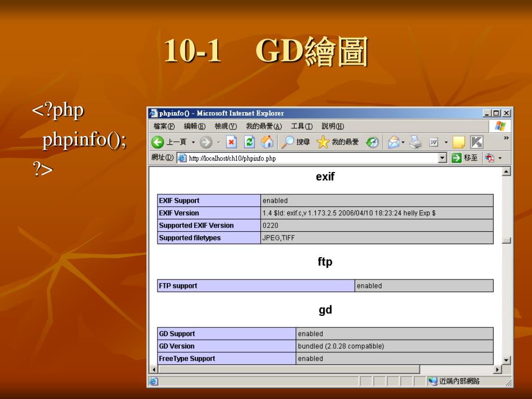Go to the Home page icon
This screenshot has width=532, height=399.
tap(267, 142)
